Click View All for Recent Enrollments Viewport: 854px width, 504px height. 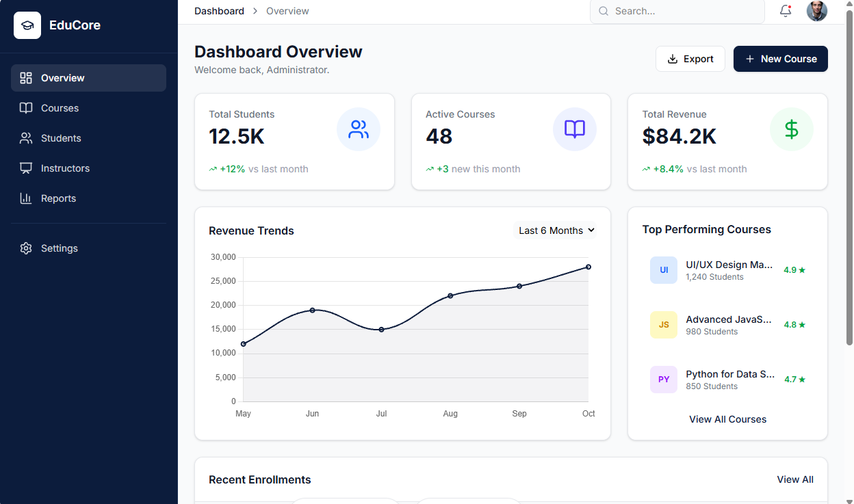(794, 479)
